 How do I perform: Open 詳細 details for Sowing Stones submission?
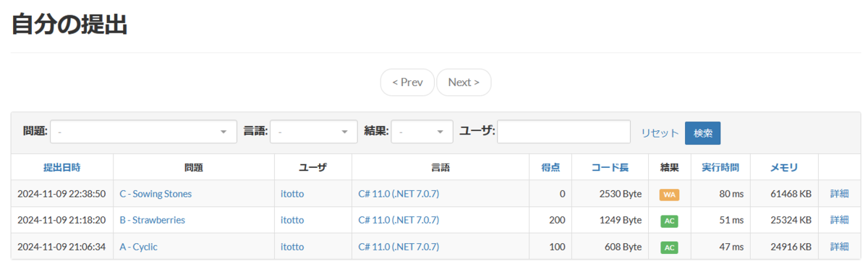[x=840, y=194]
